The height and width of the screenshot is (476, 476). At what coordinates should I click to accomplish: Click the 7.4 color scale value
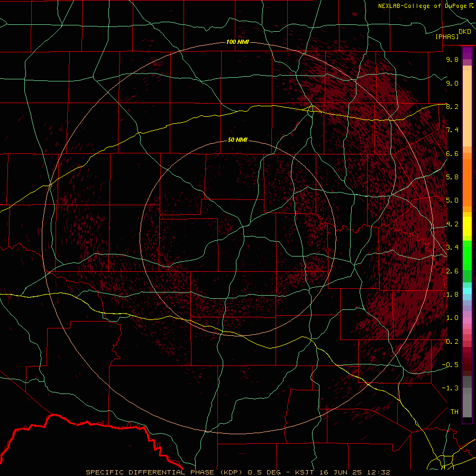pos(452,130)
